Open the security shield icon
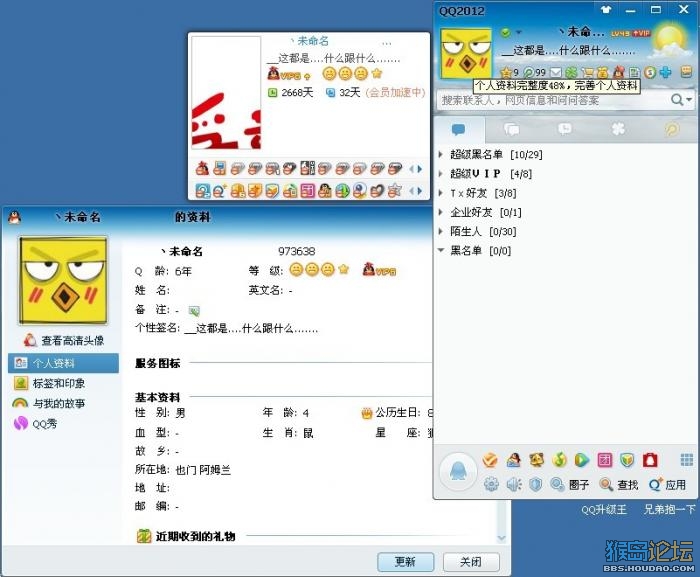Screen dimensions: 700x577 tap(535, 484)
